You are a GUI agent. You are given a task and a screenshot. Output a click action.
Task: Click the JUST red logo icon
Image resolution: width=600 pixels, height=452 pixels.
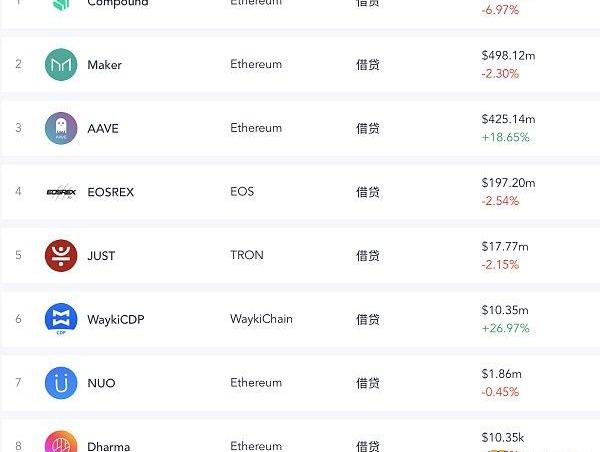[61, 256]
